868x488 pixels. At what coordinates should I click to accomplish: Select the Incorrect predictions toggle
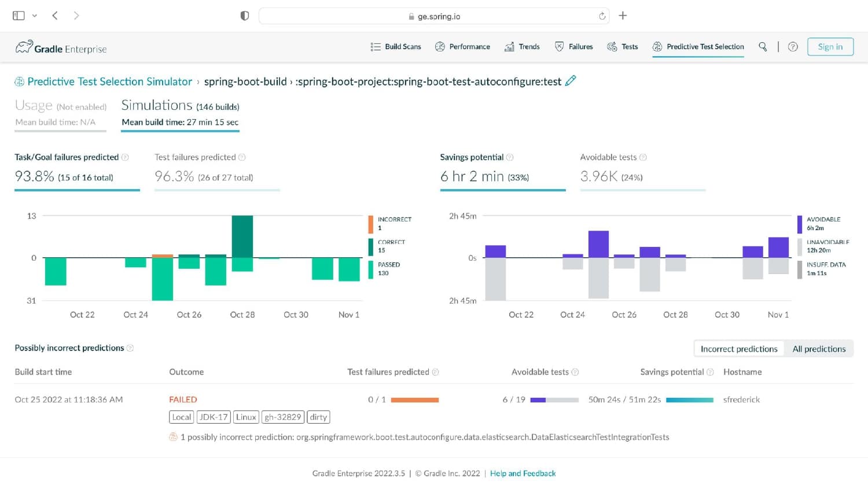coord(739,349)
